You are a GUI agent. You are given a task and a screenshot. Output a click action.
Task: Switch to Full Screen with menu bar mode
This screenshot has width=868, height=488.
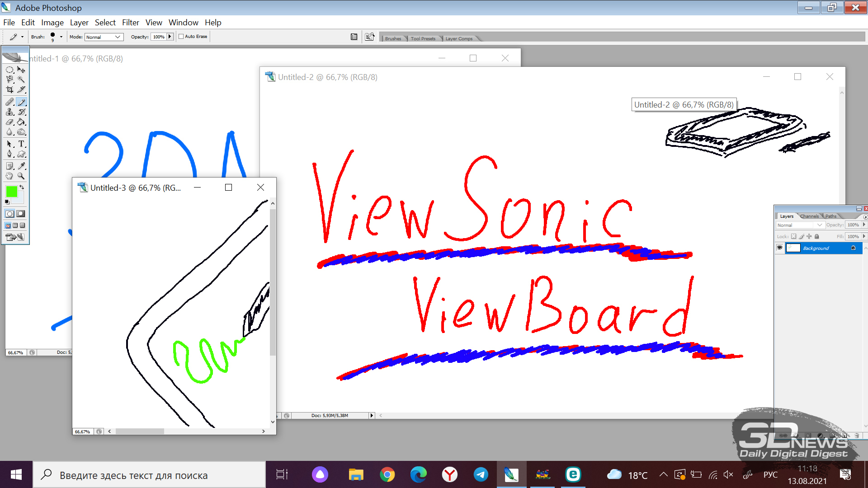tap(15, 225)
